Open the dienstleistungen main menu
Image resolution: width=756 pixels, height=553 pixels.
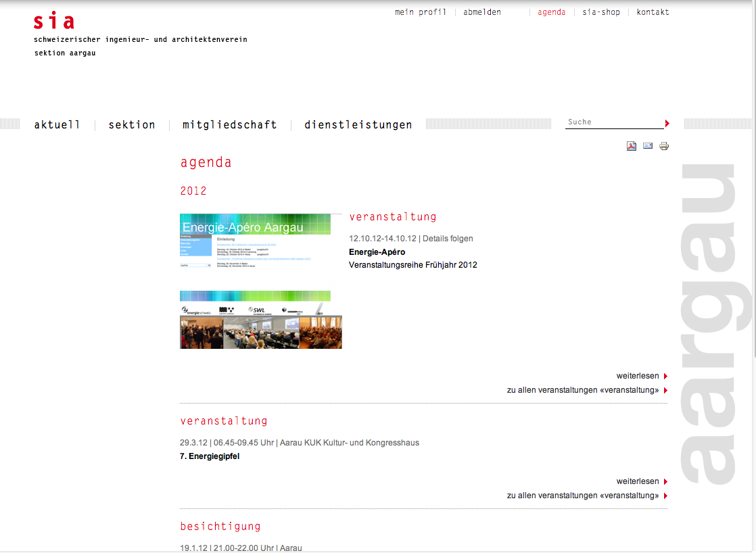click(358, 125)
